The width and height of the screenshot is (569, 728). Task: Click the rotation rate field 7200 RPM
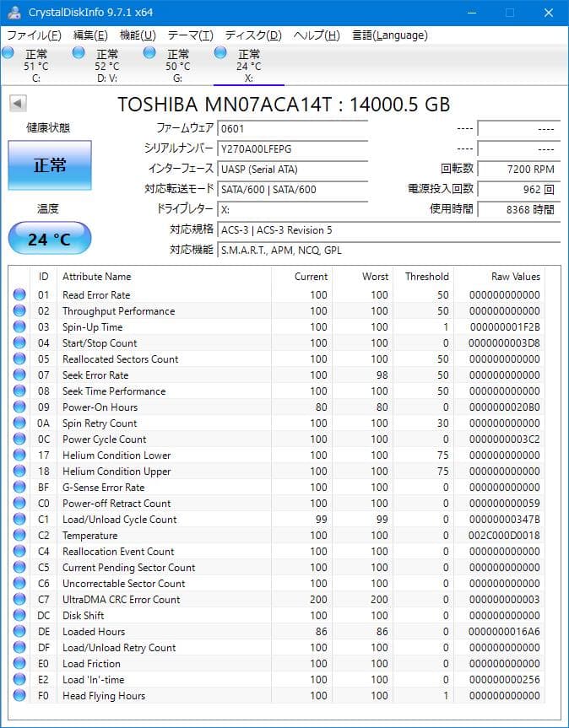tap(519, 169)
